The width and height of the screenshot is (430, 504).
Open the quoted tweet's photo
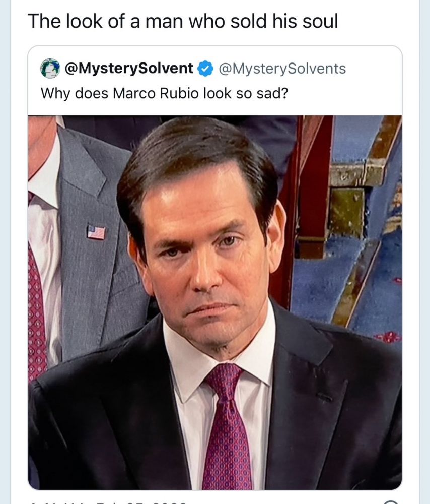(x=215, y=302)
